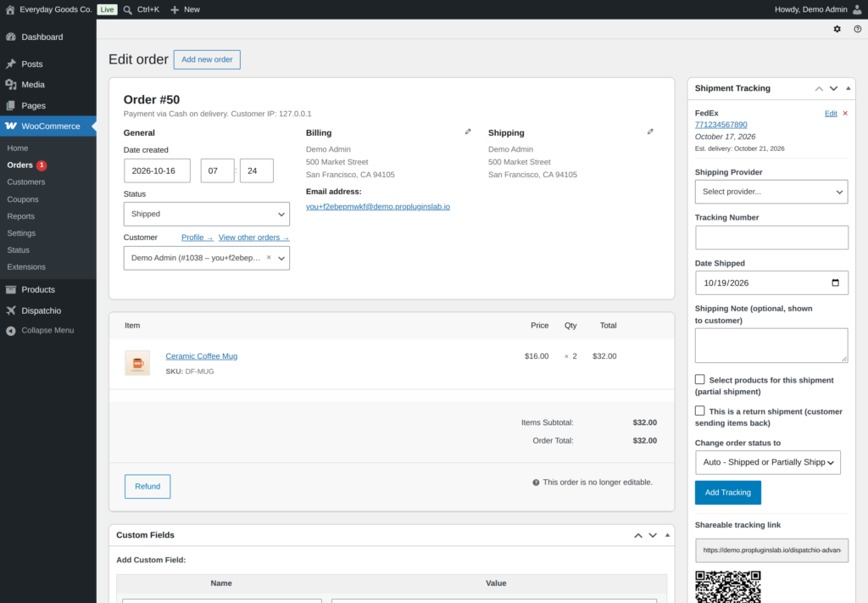
Task: Open the Date Shipped calendar picker icon
Action: (x=835, y=282)
